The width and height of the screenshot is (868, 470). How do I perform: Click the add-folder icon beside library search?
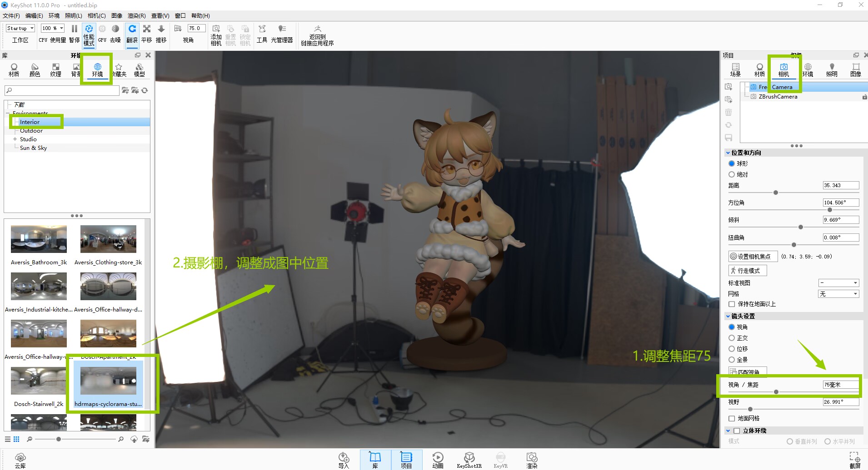(125, 90)
